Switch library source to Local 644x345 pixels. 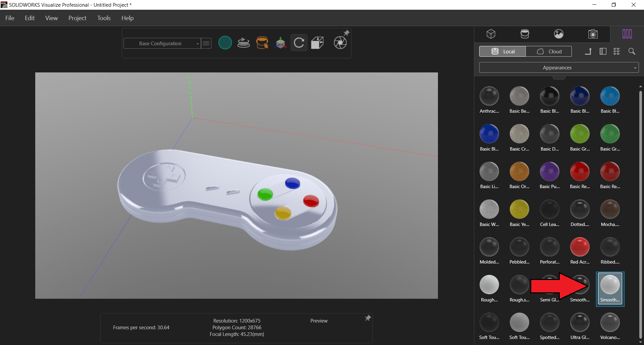coord(502,51)
